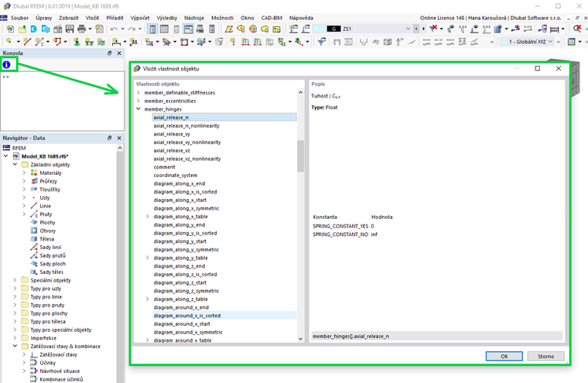Click the property list scrollbar thumb
This screenshot has height=383, width=588.
(x=300, y=156)
